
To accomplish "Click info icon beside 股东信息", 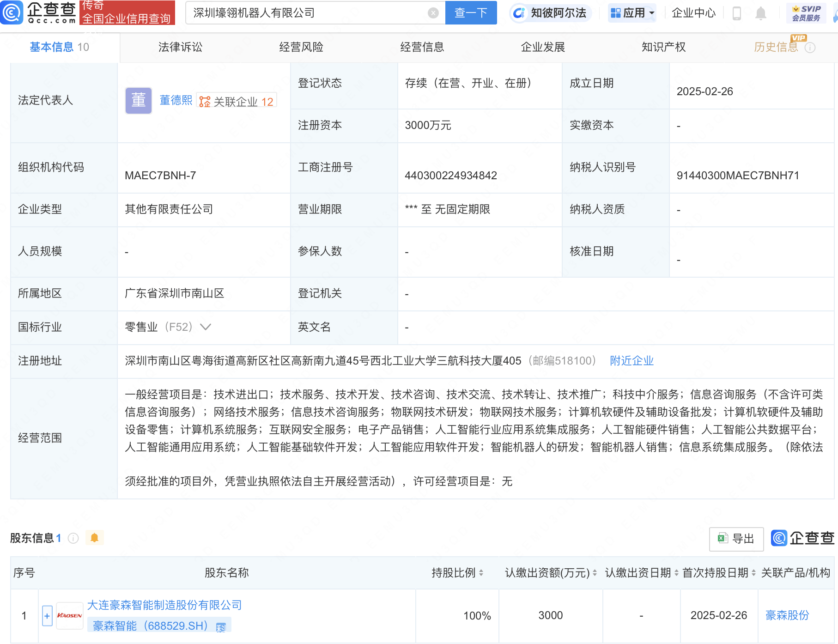I will pyautogui.click(x=73, y=538).
